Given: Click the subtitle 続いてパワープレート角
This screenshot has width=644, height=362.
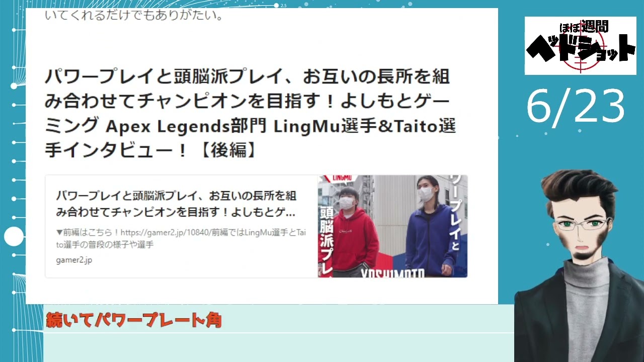Looking at the screenshot, I should tap(134, 320).
